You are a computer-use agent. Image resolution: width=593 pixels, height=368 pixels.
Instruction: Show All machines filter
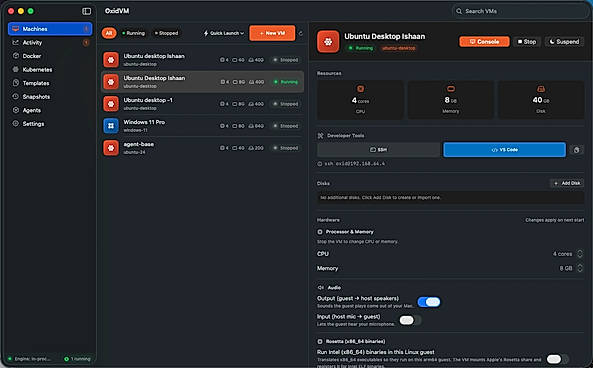coord(109,33)
